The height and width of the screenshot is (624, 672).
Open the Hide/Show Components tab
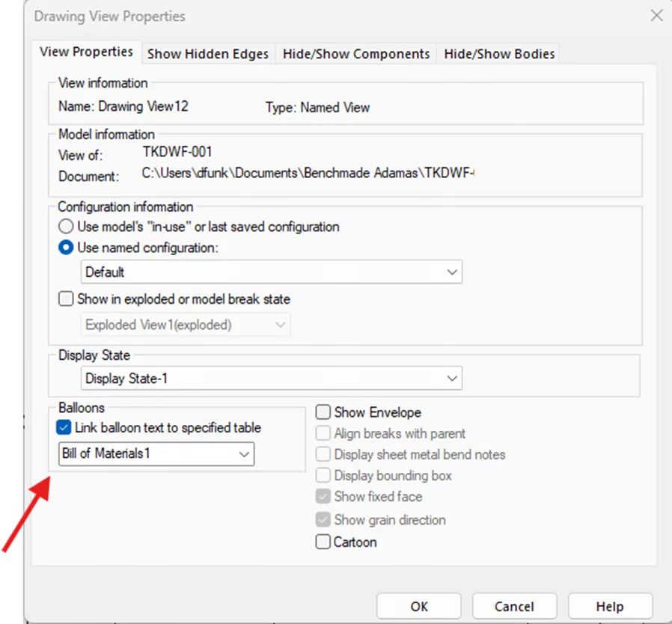(355, 53)
